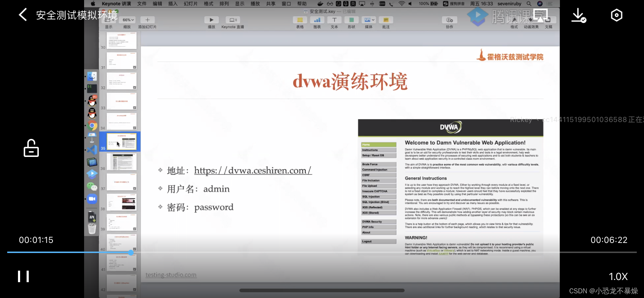Select slide thumbnail 40
The height and width of the screenshot is (298, 644).
121,243
